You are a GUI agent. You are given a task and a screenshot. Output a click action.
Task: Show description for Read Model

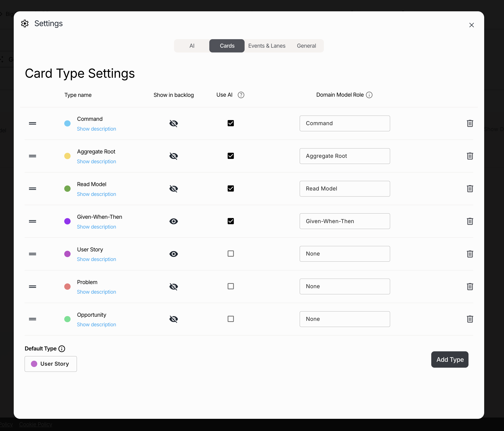click(x=96, y=194)
